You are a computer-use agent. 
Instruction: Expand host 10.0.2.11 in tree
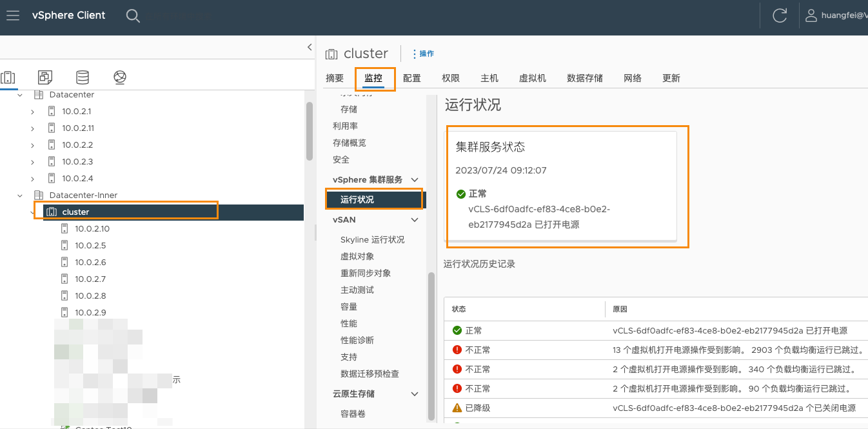coord(33,128)
